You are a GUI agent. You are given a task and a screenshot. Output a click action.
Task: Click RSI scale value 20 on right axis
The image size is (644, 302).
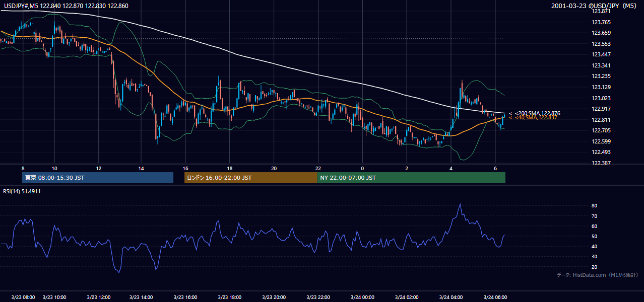pyautogui.click(x=595, y=267)
